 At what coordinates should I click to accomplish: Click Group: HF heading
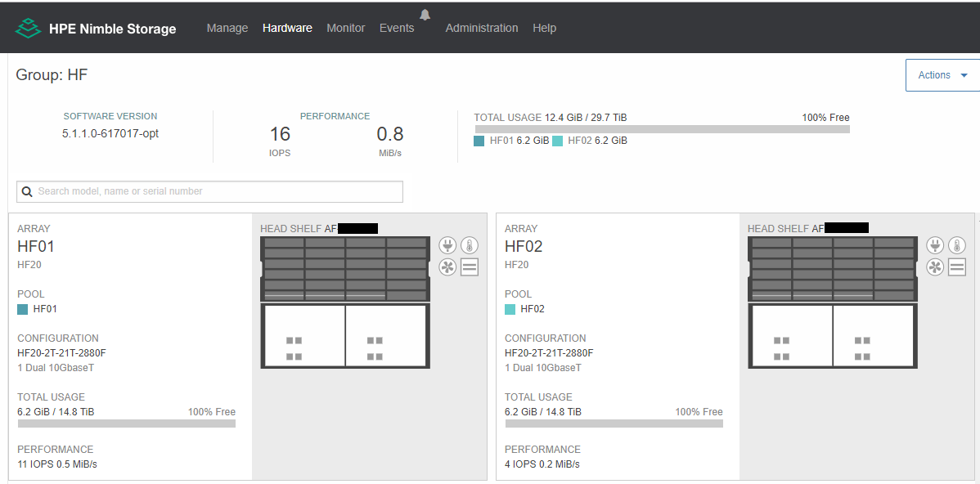click(52, 75)
